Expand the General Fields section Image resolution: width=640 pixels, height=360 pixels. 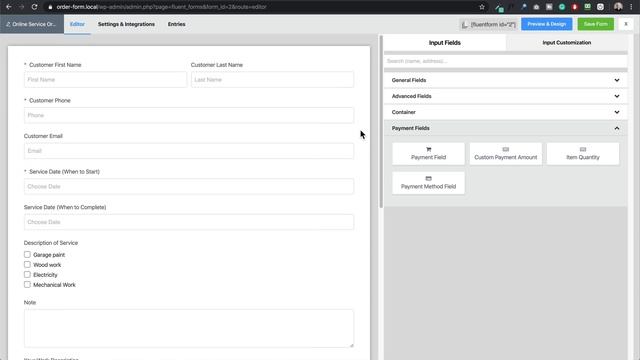(x=505, y=80)
